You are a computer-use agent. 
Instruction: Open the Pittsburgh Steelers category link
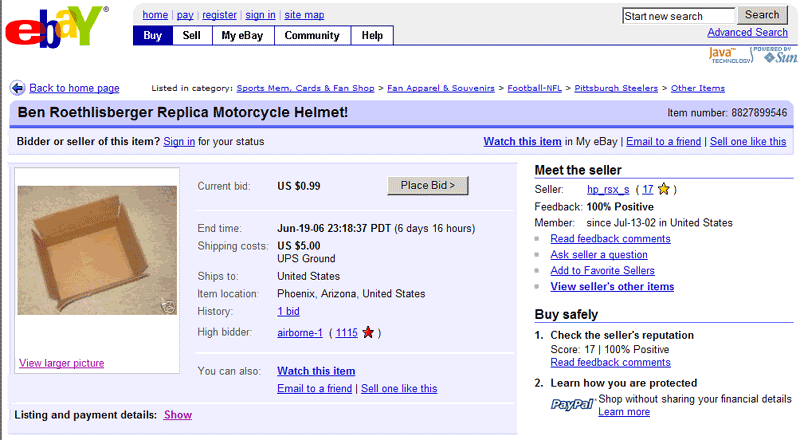[x=616, y=88]
